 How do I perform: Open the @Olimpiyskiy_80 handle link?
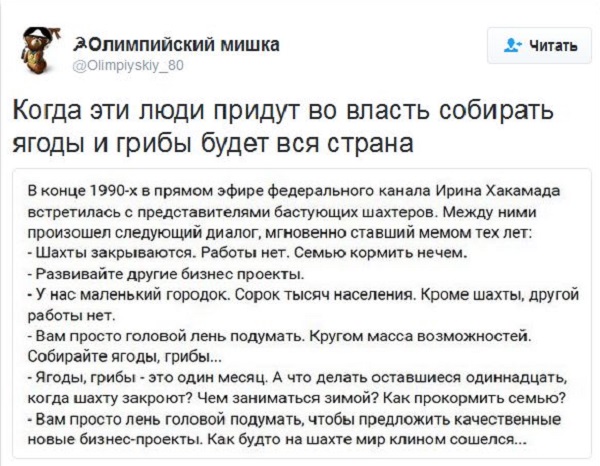[128, 66]
